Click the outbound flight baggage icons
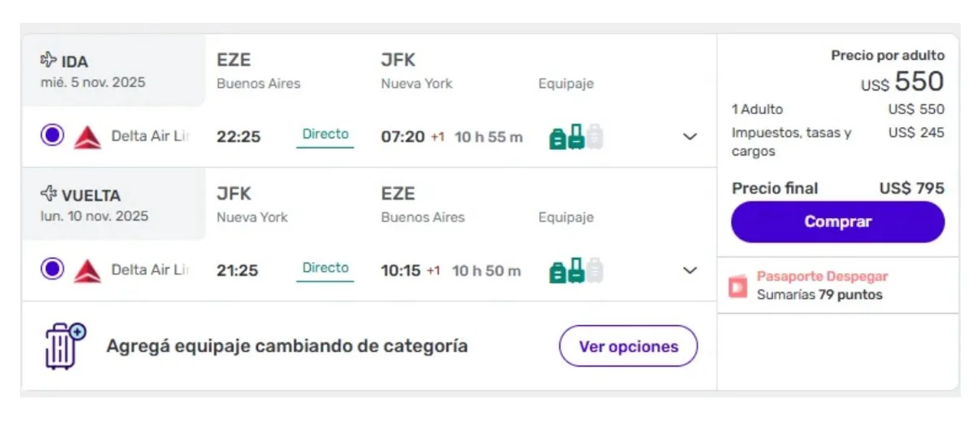 click(x=576, y=137)
